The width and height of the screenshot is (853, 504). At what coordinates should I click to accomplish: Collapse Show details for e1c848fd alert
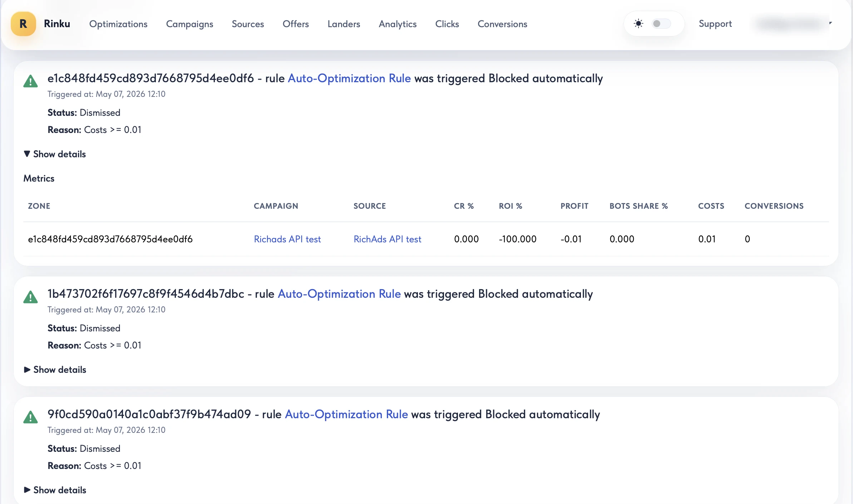point(55,154)
